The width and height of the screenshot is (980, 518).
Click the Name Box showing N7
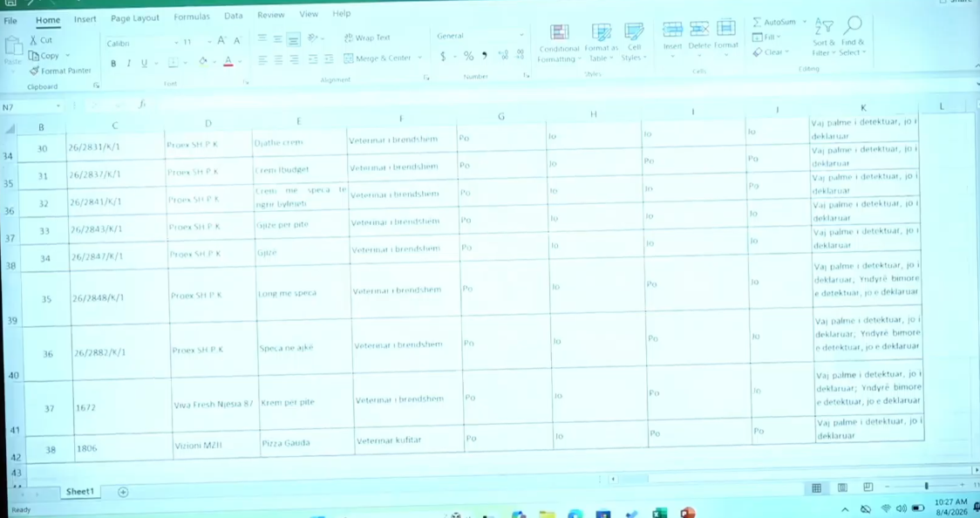tap(31, 107)
